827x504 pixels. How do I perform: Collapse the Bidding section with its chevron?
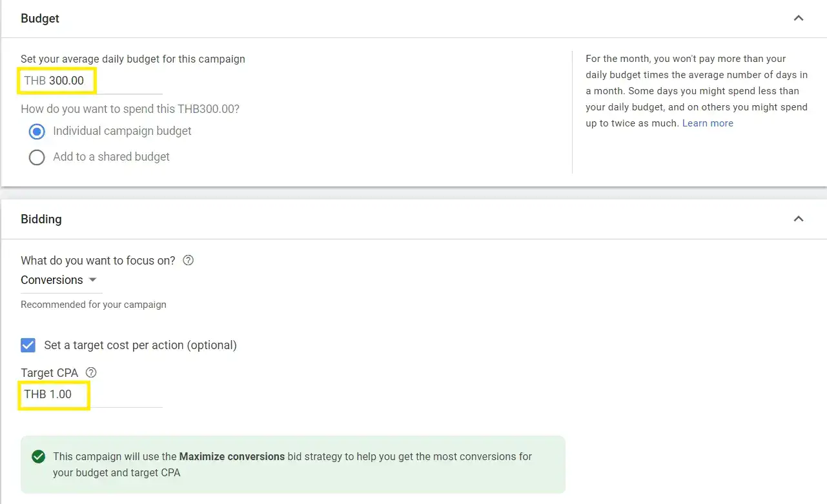(x=799, y=219)
